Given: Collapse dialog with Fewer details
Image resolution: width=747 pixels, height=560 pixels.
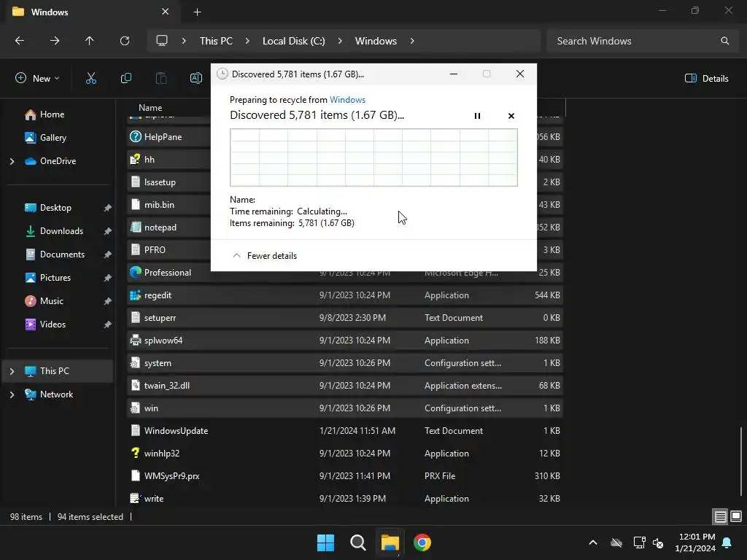Looking at the screenshot, I should point(264,256).
